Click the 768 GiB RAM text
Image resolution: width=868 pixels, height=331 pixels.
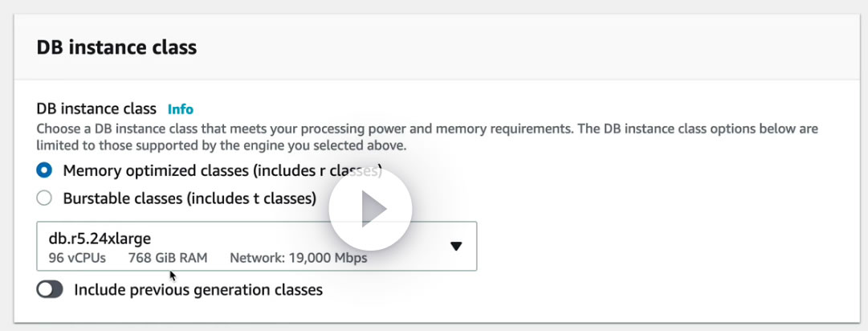[x=167, y=258]
